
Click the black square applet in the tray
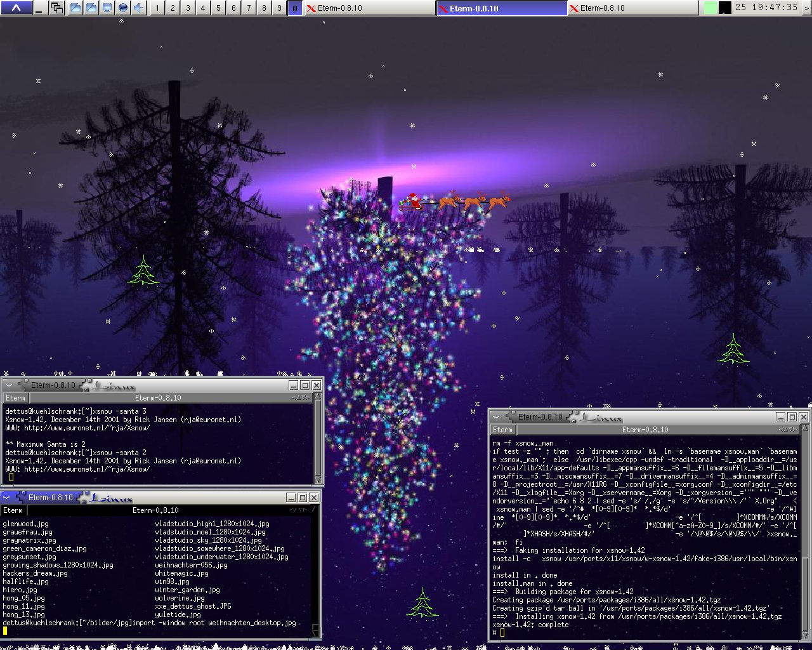pos(725,8)
